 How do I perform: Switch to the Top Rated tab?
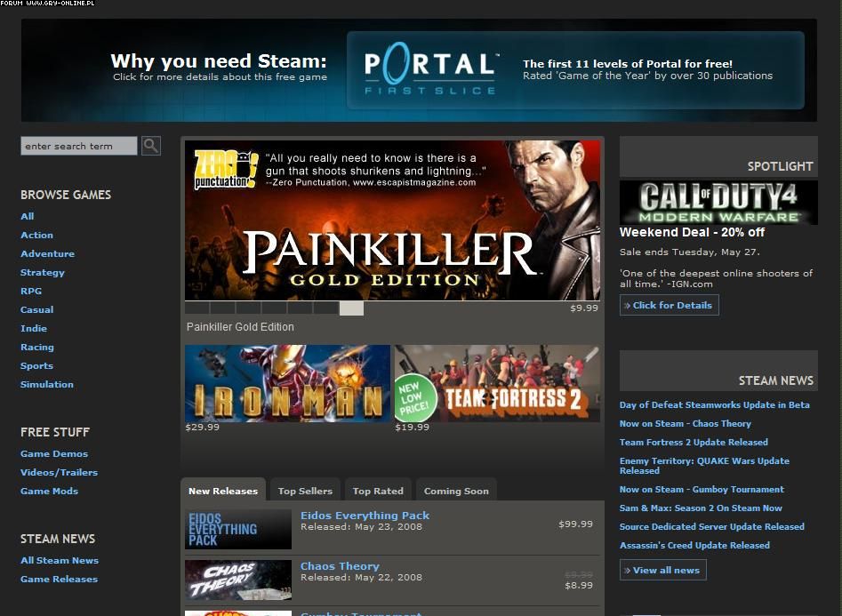[x=378, y=491]
